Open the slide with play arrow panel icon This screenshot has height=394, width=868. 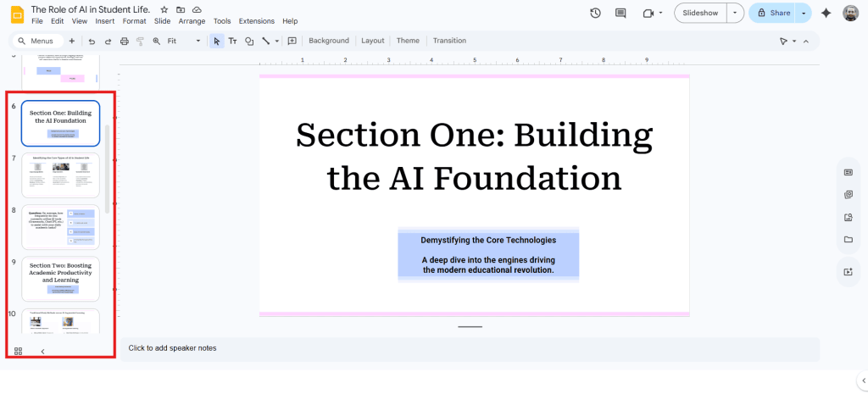pyautogui.click(x=848, y=272)
